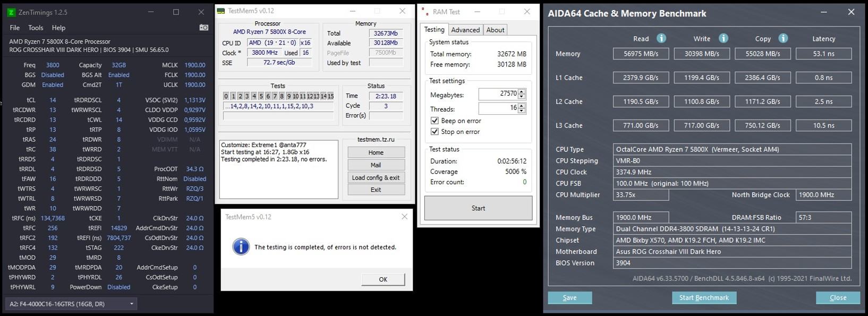This screenshot has height=316, width=868.
Task: Click the Copy info icon in AIDA64
Action: tap(783, 38)
